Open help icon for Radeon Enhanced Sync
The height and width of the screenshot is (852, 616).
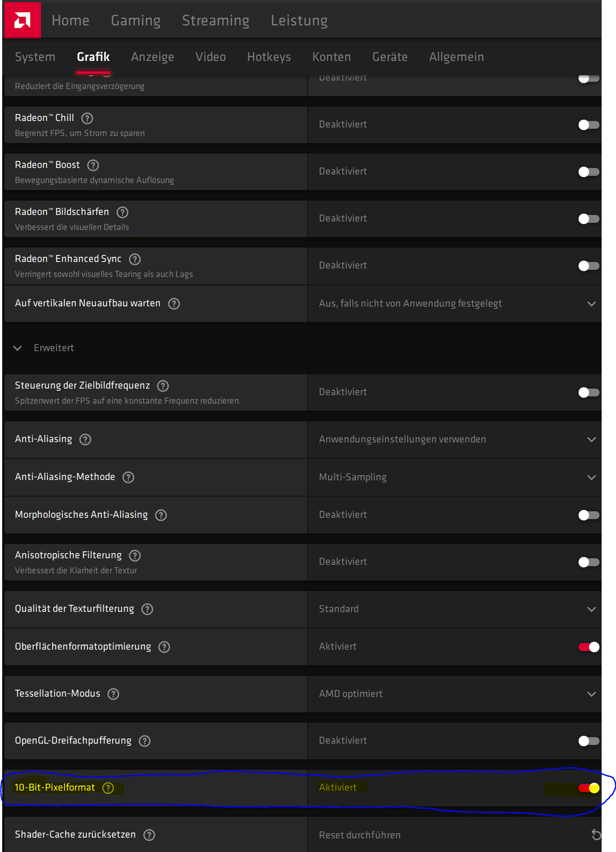pyautogui.click(x=135, y=259)
